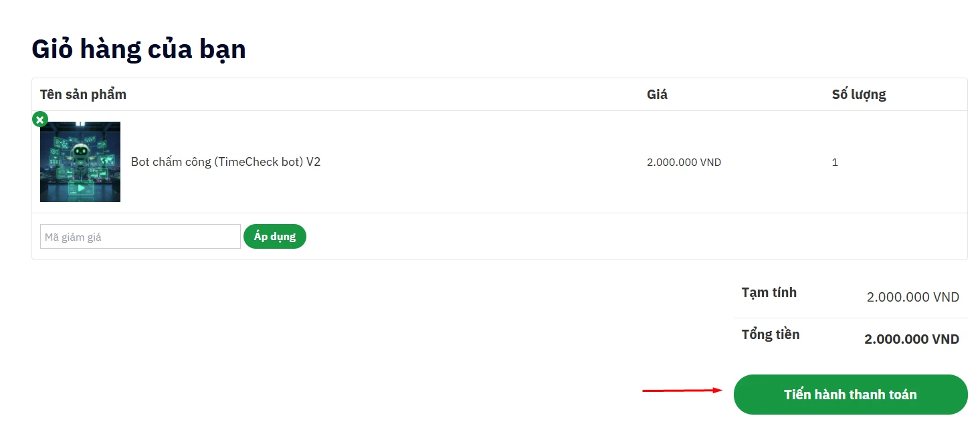Click the quantity value 1
Image resolution: width=980 pixels, height=430 pixels.
pos(835,163)
